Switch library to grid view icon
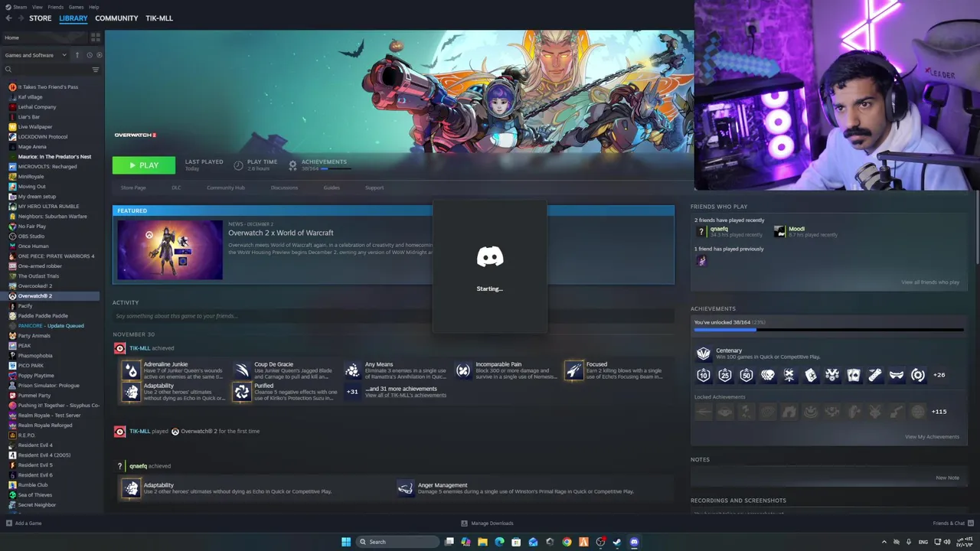This screenshot has width=980, height=551. tap(96, 37)
